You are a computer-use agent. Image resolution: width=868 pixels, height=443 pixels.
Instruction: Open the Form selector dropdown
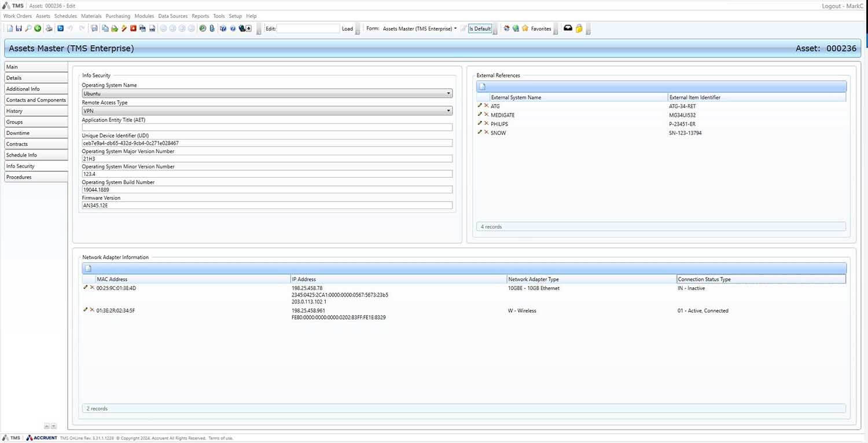(x=455, y=28)
